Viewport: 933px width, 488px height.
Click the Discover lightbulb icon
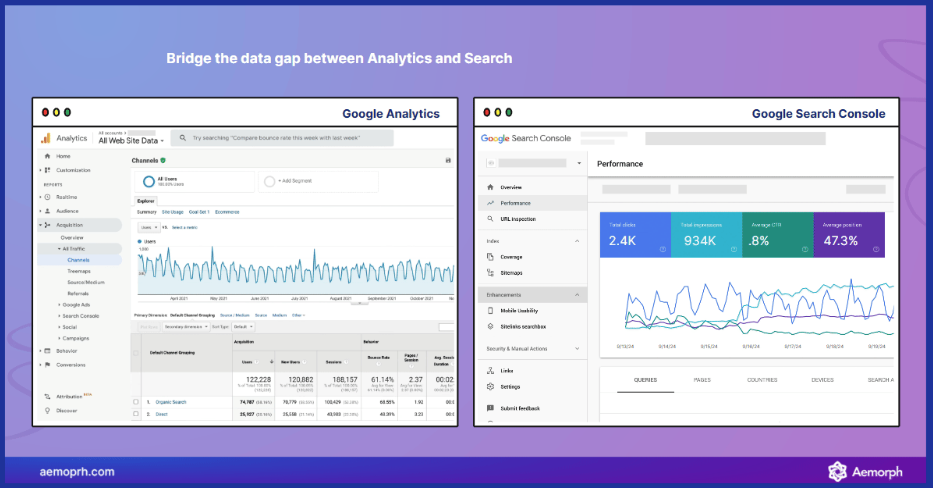47,411
